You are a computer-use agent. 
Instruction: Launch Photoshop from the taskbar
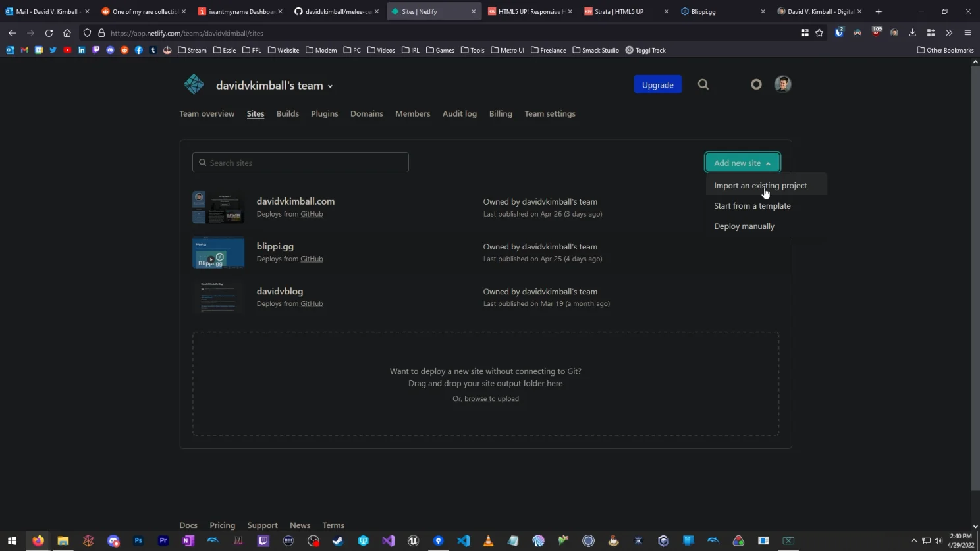[138, 541]
